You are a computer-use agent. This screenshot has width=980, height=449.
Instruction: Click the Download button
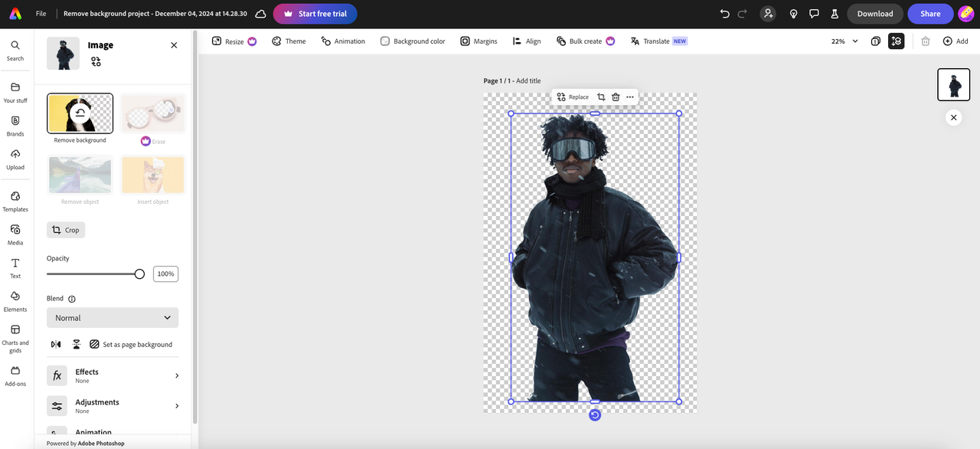875,14
